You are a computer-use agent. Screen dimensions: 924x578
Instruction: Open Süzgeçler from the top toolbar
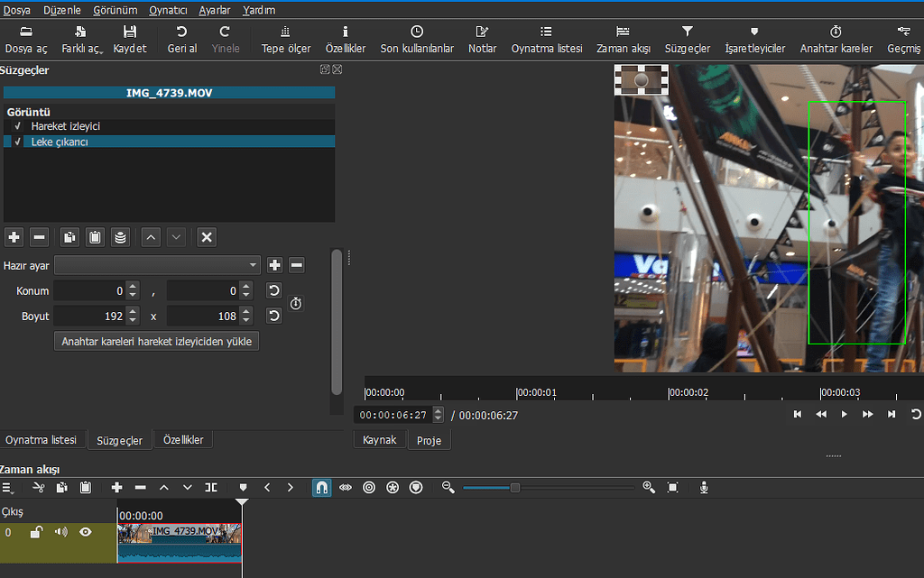coord(687,40)
